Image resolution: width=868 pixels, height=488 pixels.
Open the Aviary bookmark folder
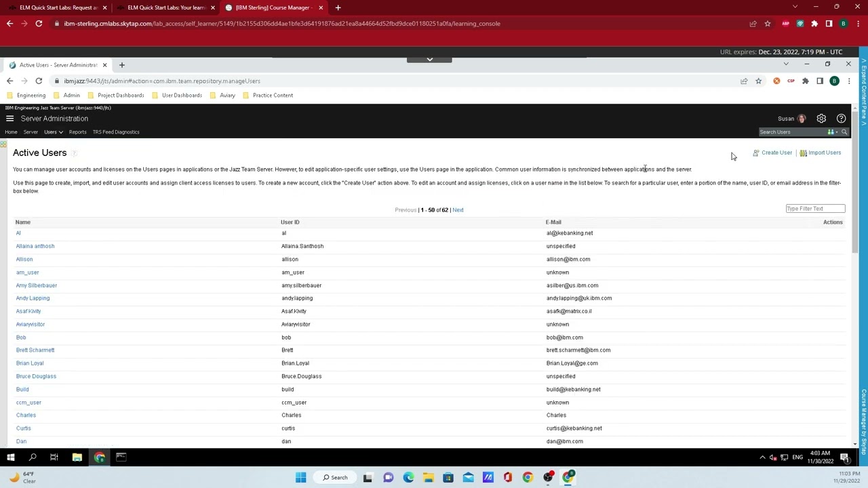222,96
